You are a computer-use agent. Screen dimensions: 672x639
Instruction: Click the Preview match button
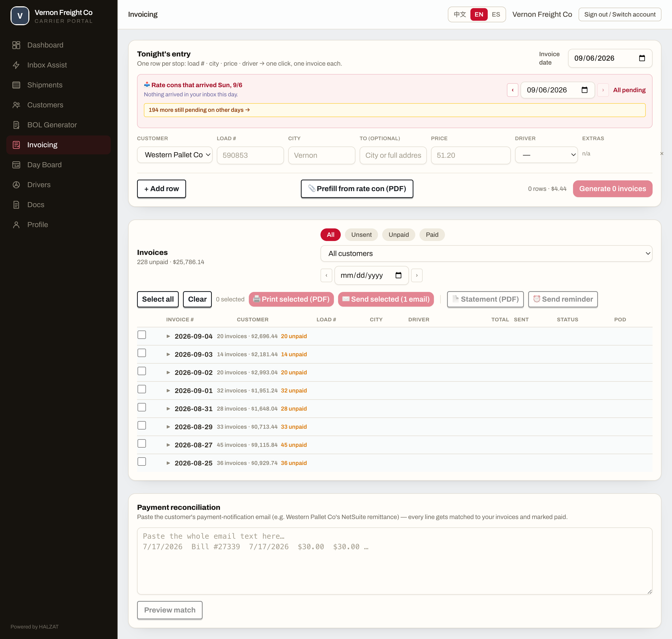point(170,610)
